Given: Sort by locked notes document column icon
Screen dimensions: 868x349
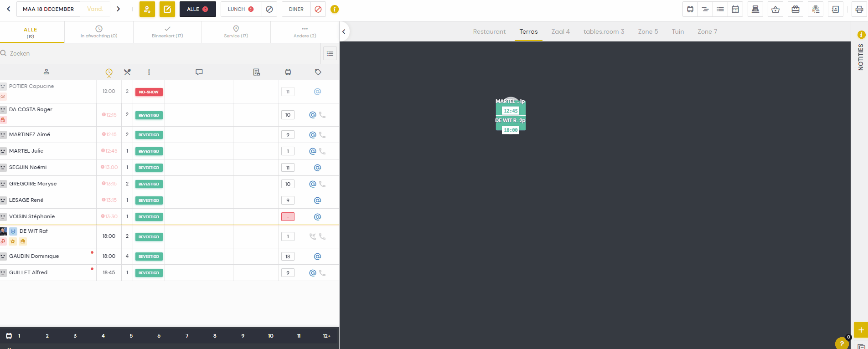Looking at the screenshot, I should 257,72.
